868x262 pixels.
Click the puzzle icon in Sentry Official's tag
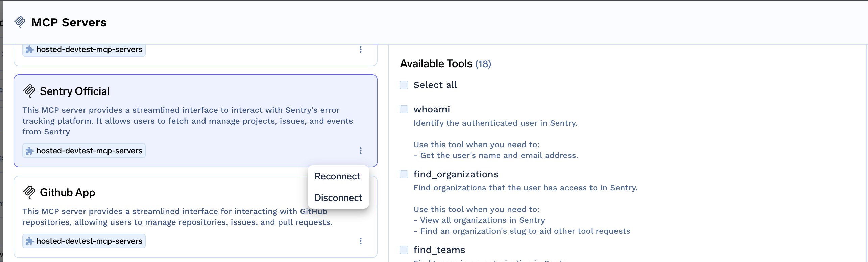[30, 151]
